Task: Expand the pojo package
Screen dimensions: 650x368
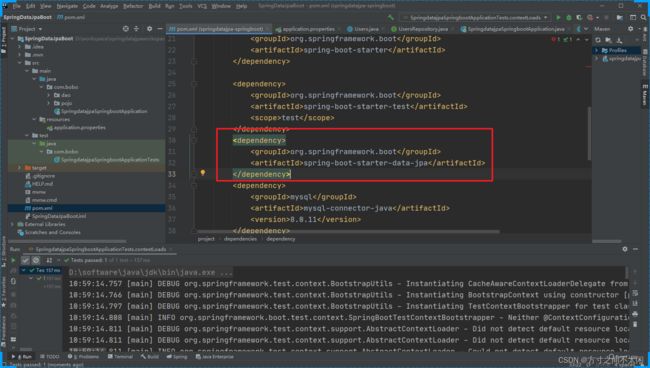Action: coord(49,103)
